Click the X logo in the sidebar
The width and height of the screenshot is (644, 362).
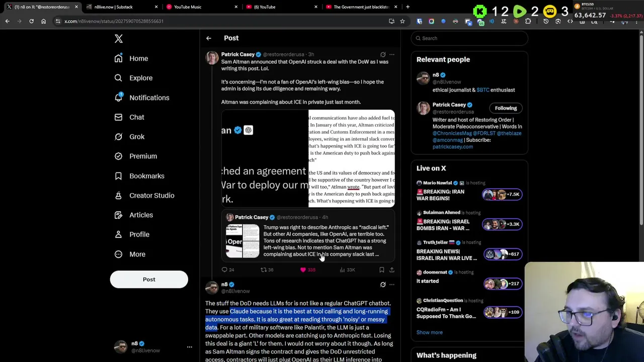[119, 39]
